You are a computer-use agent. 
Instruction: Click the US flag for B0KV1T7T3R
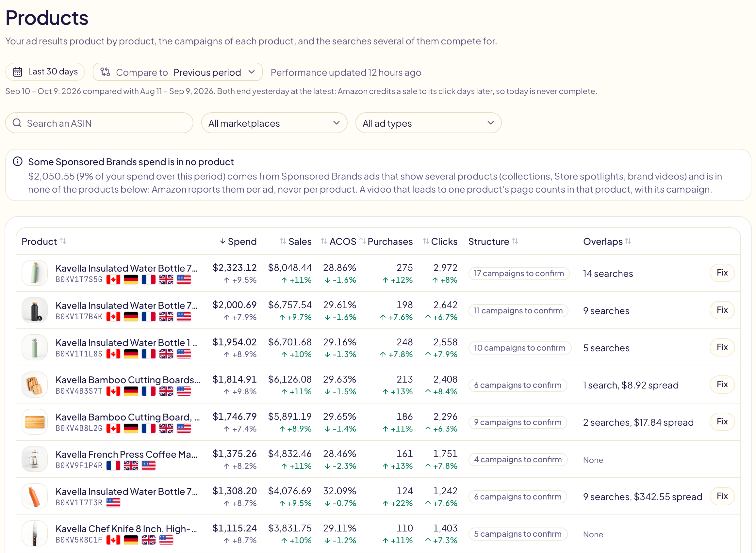(x=113, y=503)
